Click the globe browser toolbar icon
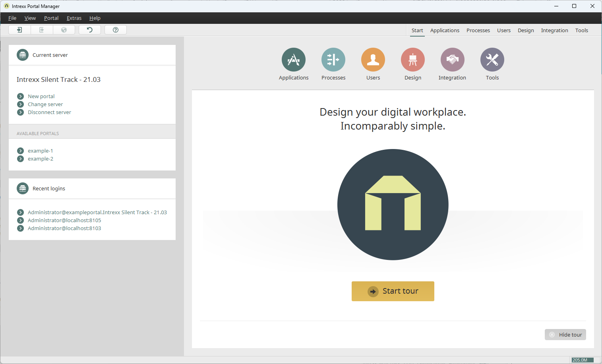This screenshot has width=602, height=364. click(64, 30)
